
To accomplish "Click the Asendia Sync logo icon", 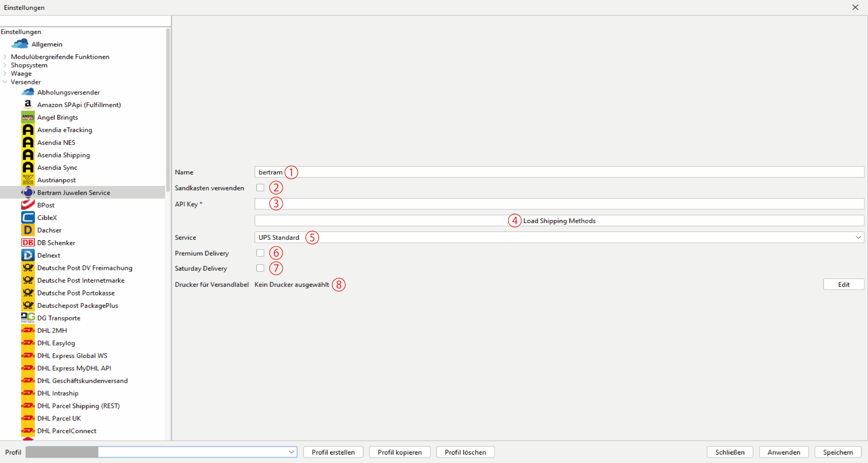I will click(28, 167).
